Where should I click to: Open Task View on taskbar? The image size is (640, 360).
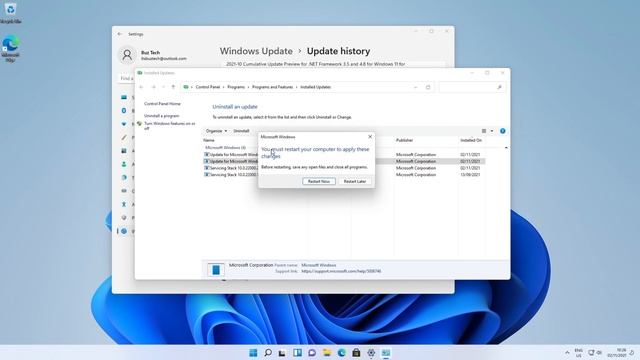(x=282, y=353)
